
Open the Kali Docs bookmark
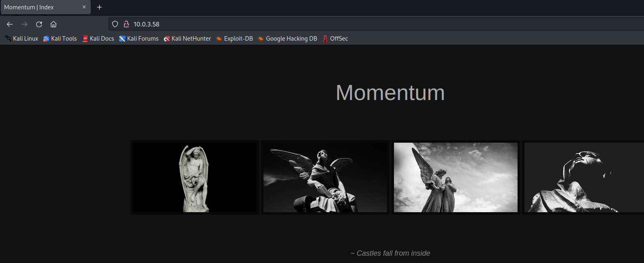point(98,39)
